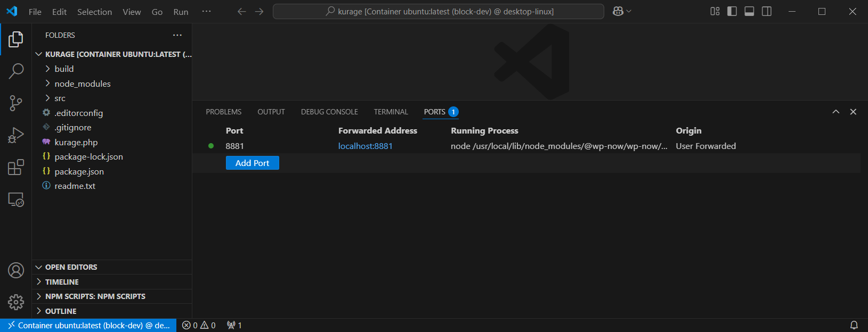
Task: Open the Go menu
Action: (157, 12)
